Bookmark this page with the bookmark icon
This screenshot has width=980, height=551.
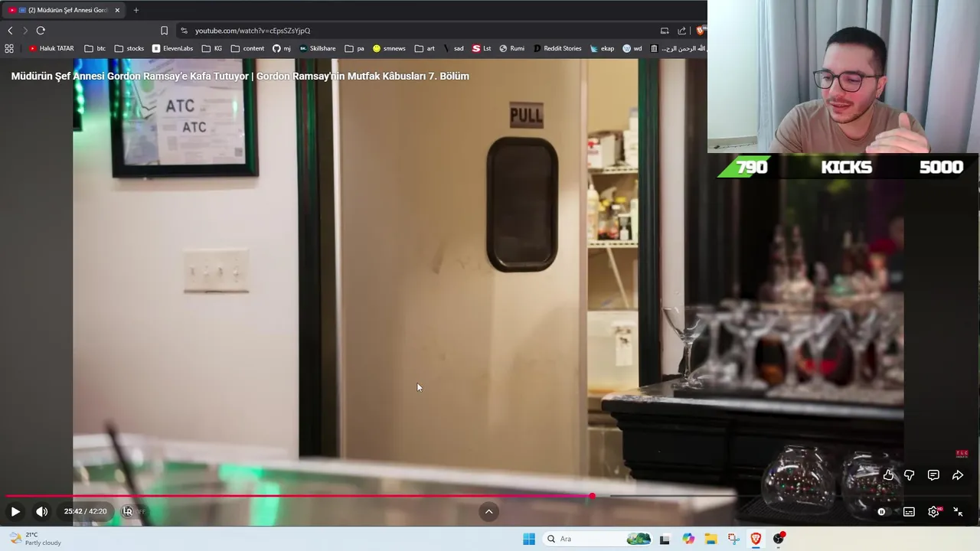click(x=164, y=31)
